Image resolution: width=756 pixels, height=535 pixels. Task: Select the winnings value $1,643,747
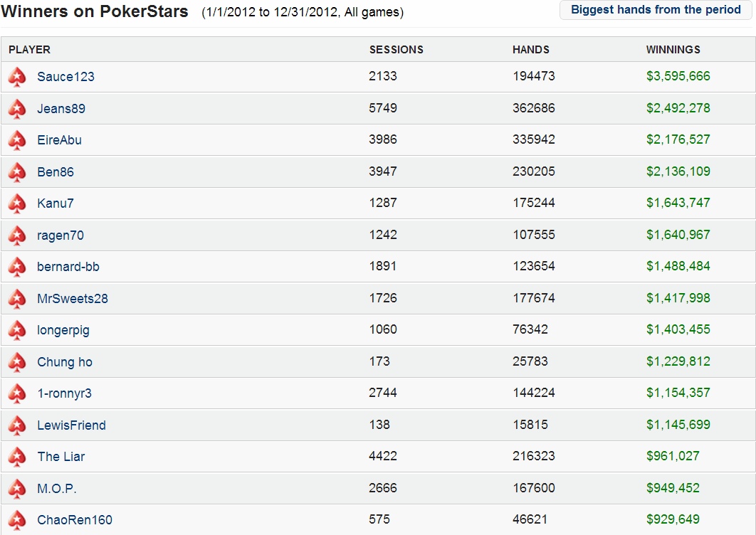[678, 203]
